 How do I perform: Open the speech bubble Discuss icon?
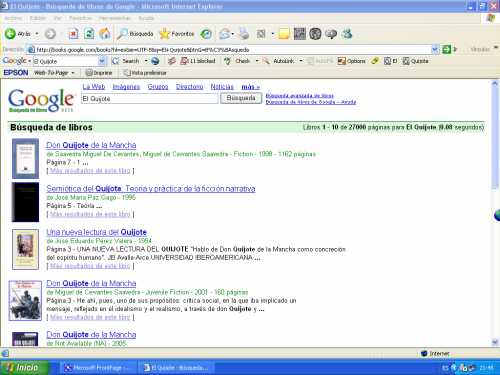[331, 34]
